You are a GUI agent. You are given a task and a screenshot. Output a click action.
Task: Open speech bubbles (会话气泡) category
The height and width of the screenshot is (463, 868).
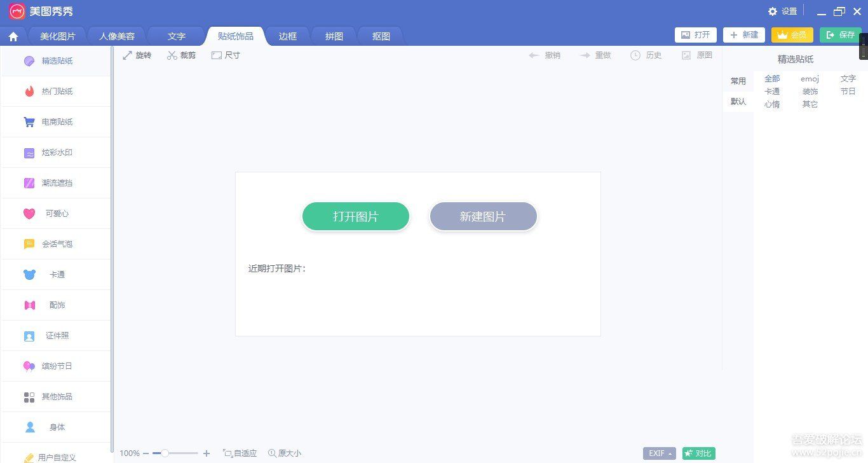click(56, 244)
